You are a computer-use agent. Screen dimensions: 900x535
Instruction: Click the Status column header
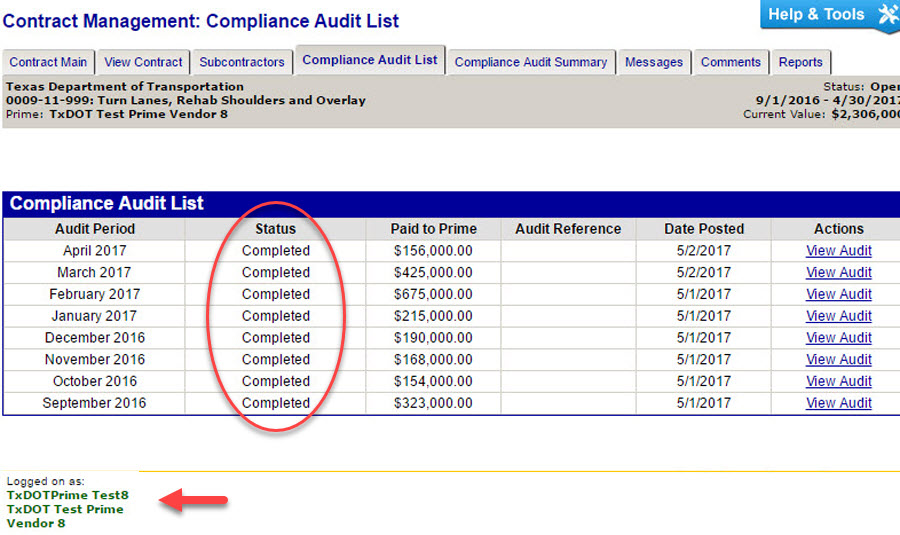[275, 229]
